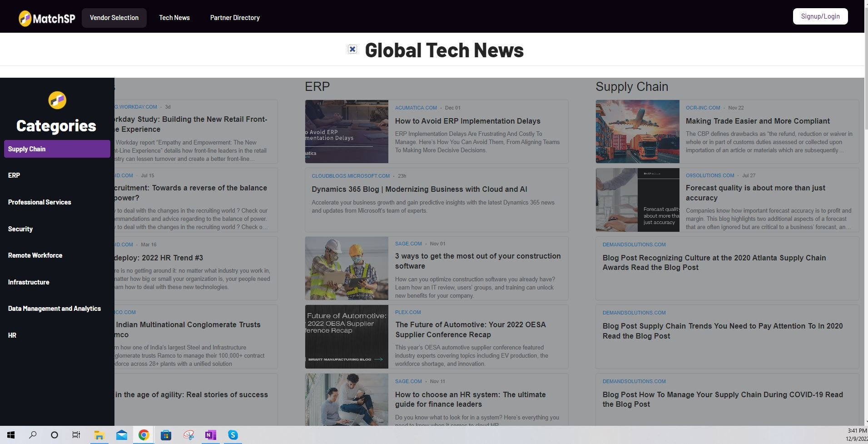
Task: Open 'Forecast quality' article
Action: coord(755,193)
